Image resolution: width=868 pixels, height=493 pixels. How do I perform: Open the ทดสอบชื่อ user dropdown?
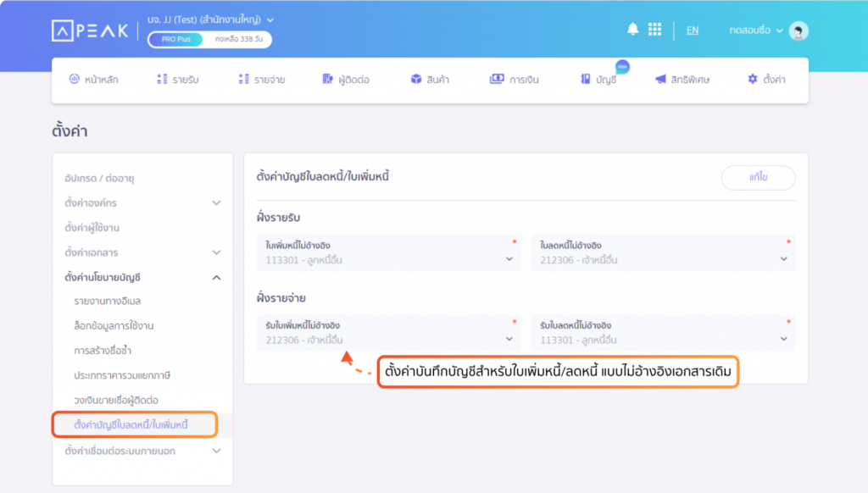coord(755,30)
